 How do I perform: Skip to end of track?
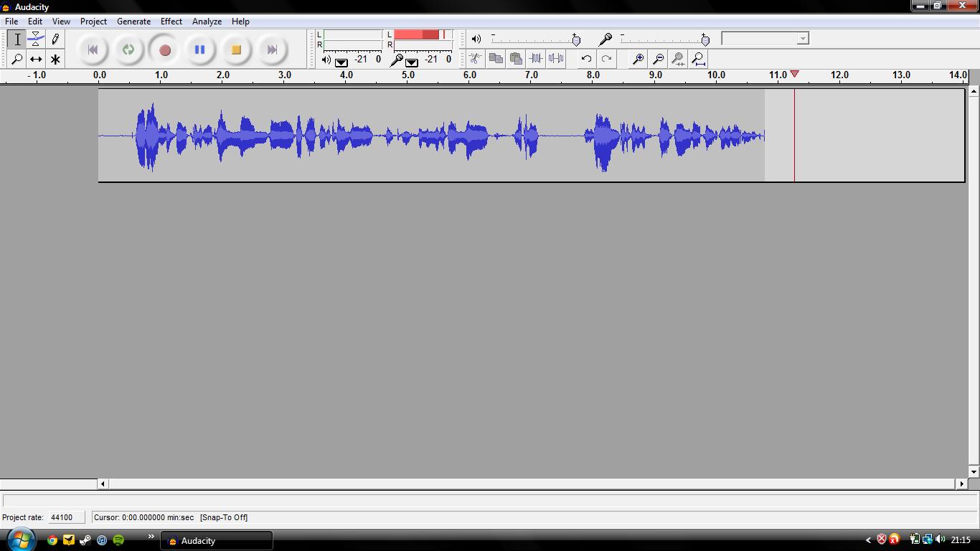(x=272, y=50)
